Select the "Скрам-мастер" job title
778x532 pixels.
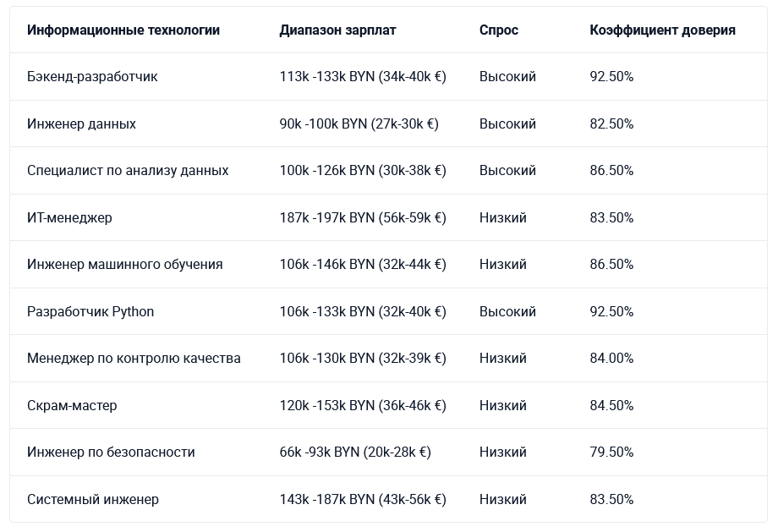click(72, 406)
